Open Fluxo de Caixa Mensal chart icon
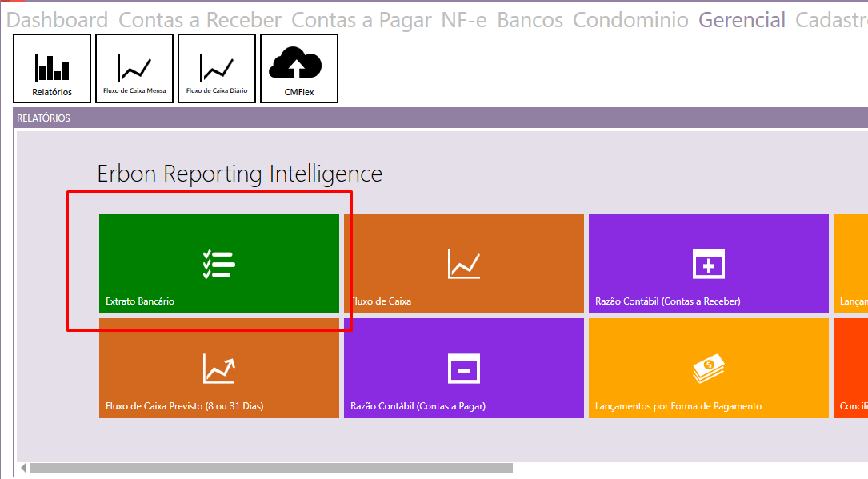 click(x=134, y=69)
